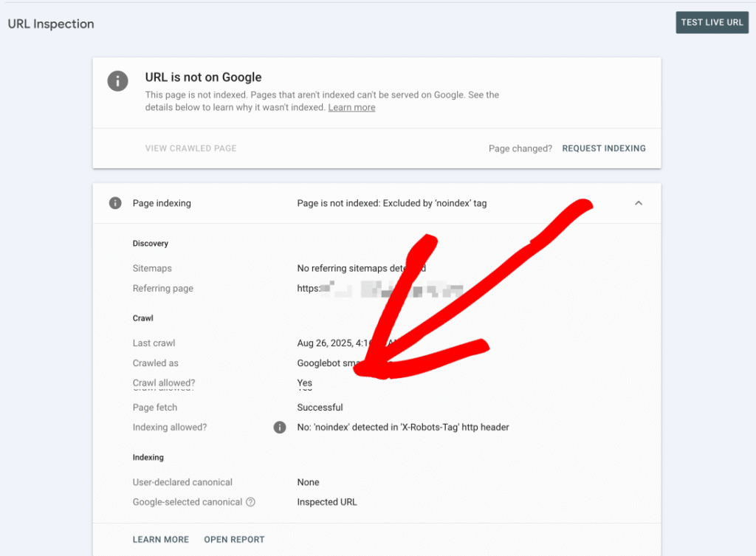The height and width of the screenshot is (556, 756).
Task: Select OPEN REPORT
Action: [234, 540]
